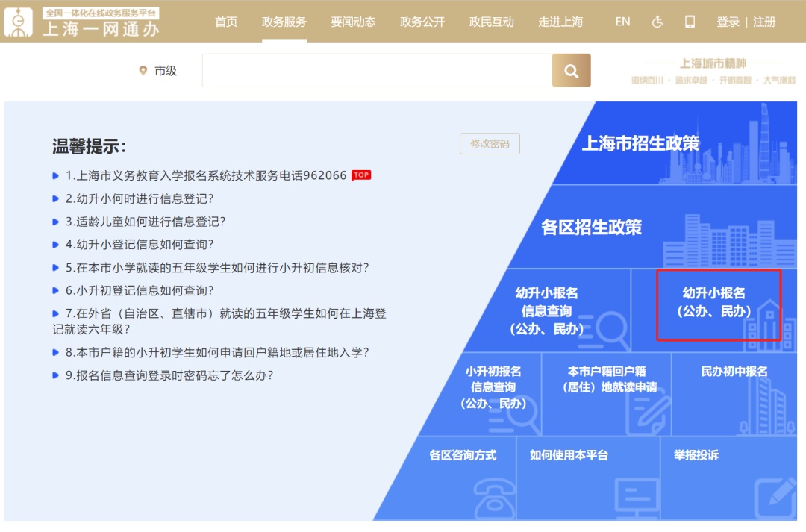
Task: Open the 政民互动 navigation item
Action: 491,22
